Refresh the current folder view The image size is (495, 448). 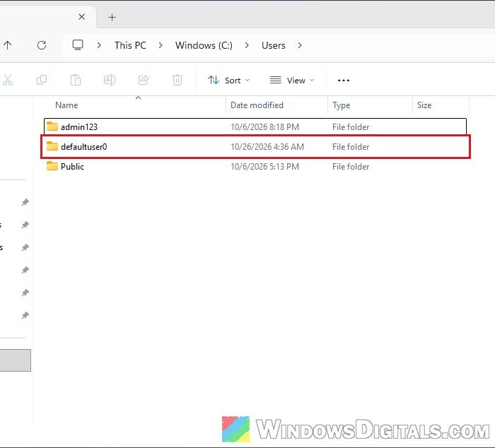(x=42, y=45)
